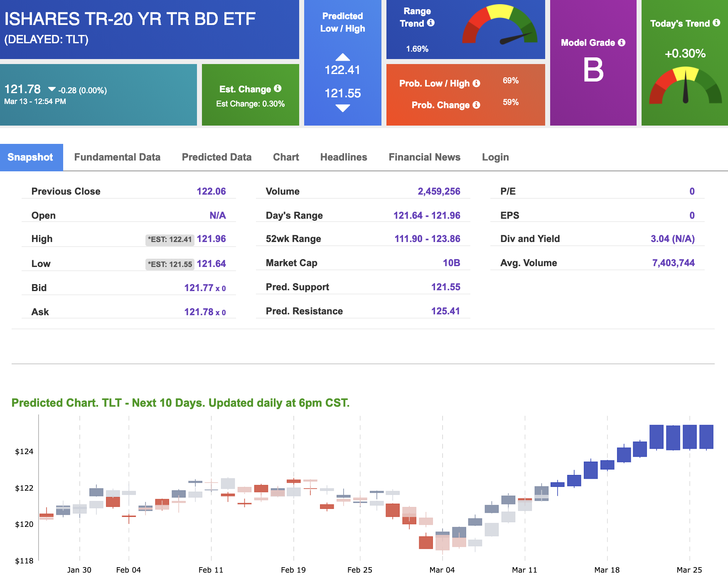Click the Day's Range value 121.64 - 121.96

[x=427, y=215]
